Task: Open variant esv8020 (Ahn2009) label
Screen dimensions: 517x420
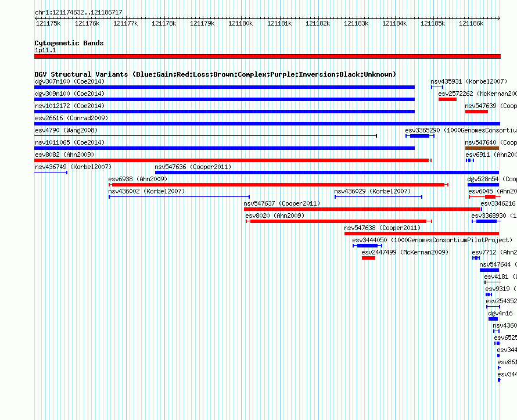Action: 275,216
